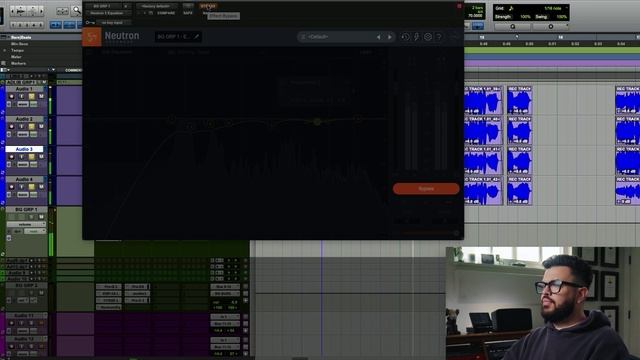640x360 pixels.
Task: Select BG GRP 2 track name
Action: coord(26,285)
